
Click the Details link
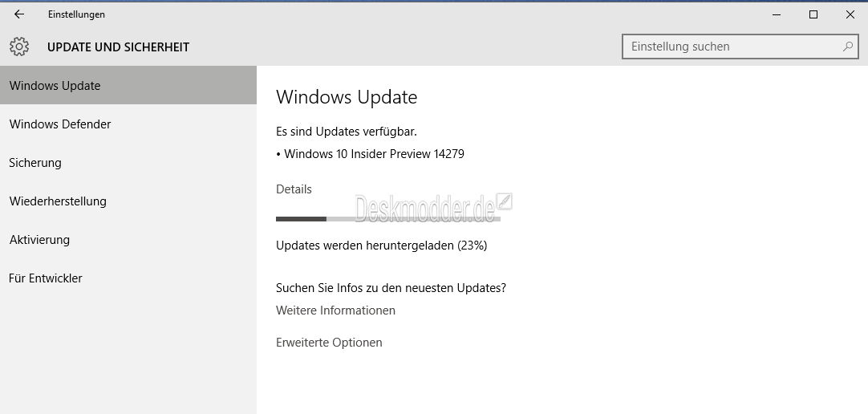point(294,189)
